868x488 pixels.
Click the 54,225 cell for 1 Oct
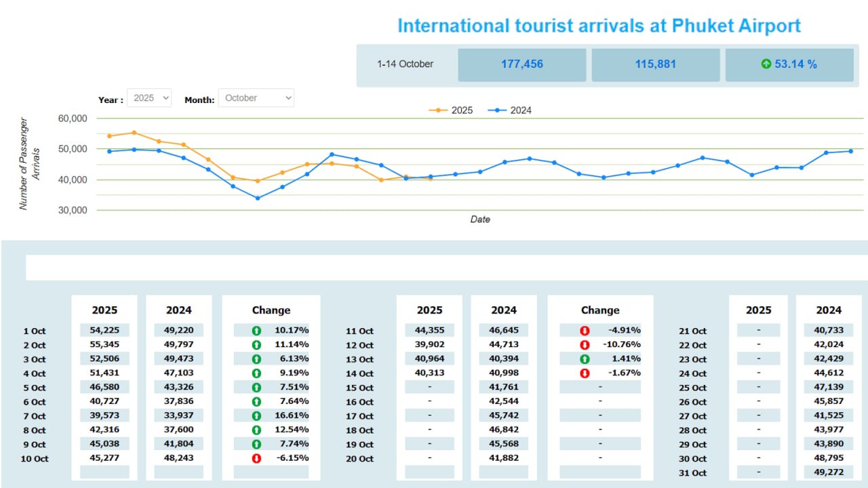[x=104, y=331]
